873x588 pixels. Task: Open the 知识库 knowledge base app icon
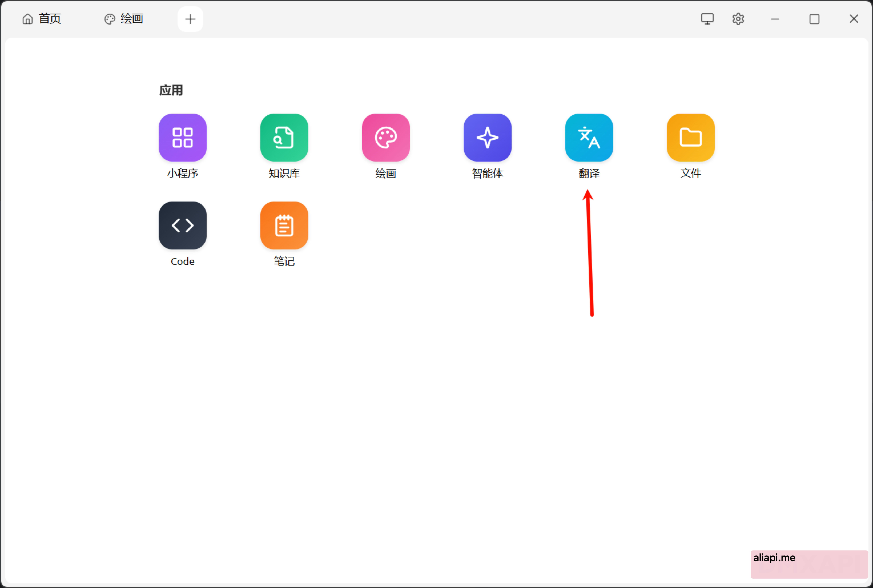click(x=284, y=138)
